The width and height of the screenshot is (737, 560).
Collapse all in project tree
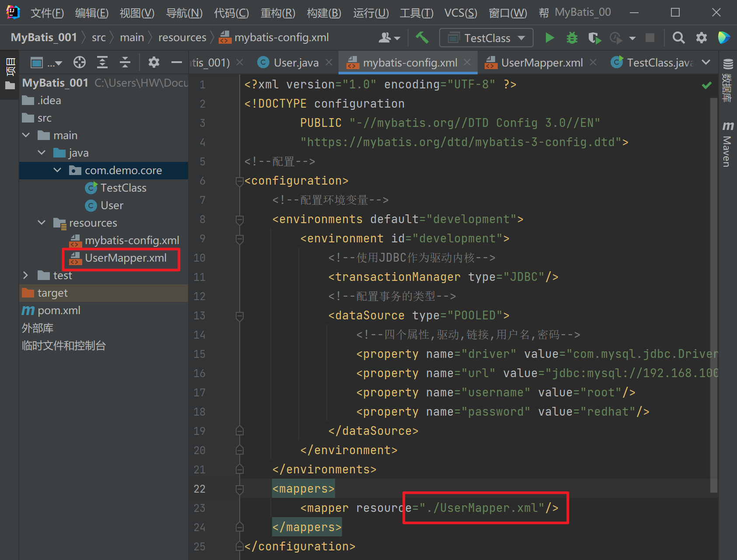(125, 63)
